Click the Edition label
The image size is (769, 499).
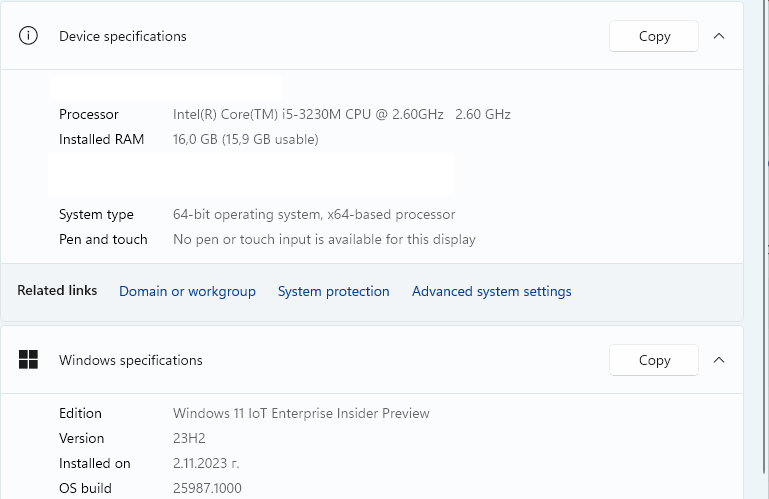point(80,413)
